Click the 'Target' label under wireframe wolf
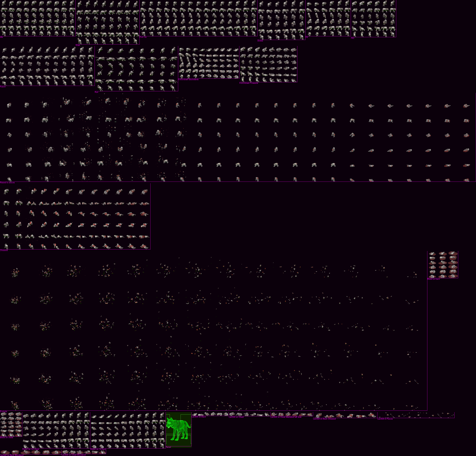Viewport: 476px width, 456px height. [x=168, y=447]
